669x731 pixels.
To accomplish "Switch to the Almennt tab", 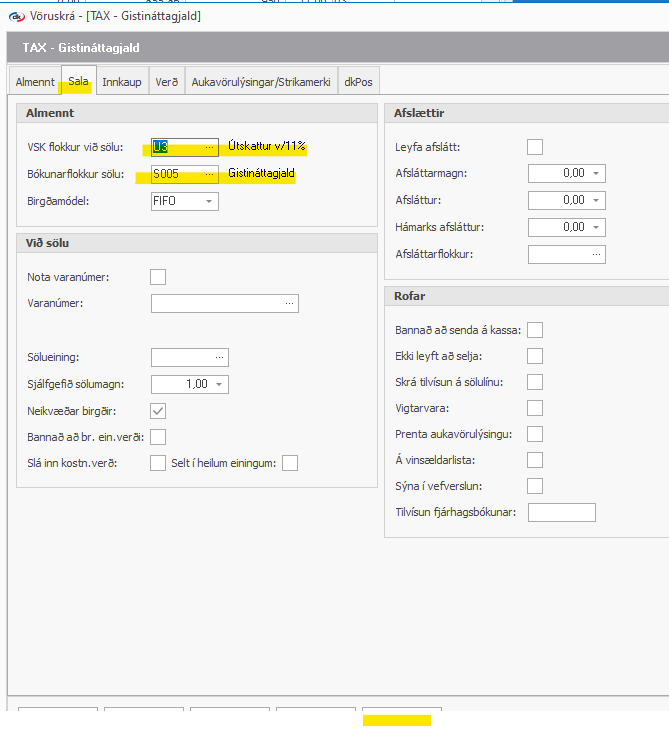I will coord(34,82).
